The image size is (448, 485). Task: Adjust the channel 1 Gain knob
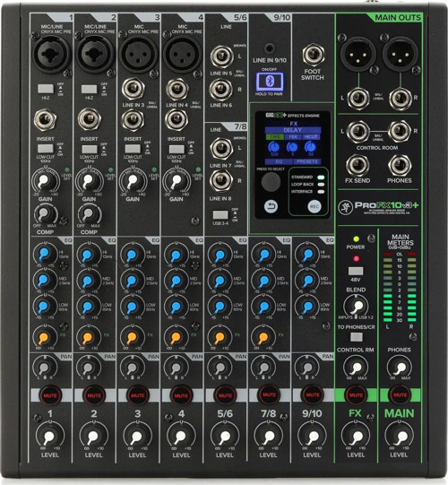(x=45, y=181)
